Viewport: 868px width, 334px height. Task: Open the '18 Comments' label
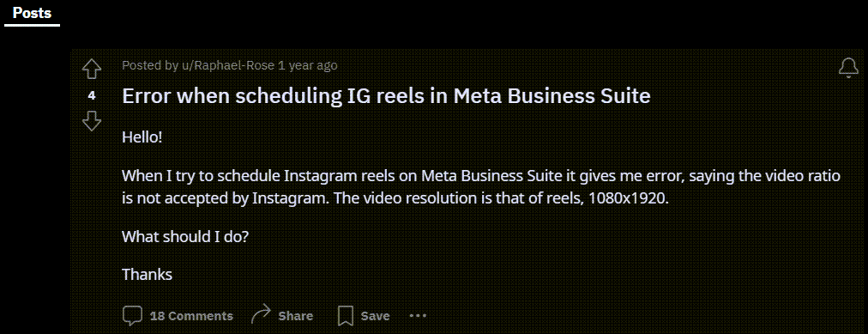click(x=191, y=316)
